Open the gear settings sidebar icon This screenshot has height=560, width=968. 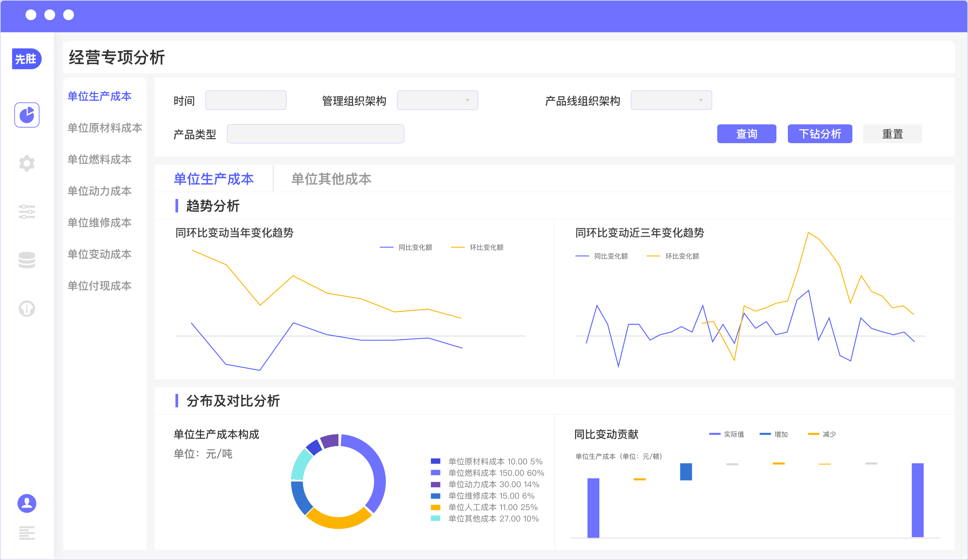27,164
